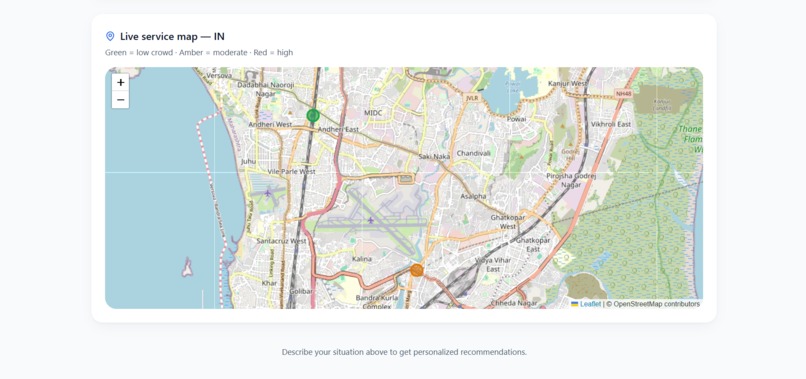Screen dimensions: 806x379
Task: Click the 'Ghatkopar West' map label
Action: (x=508, y=222)
